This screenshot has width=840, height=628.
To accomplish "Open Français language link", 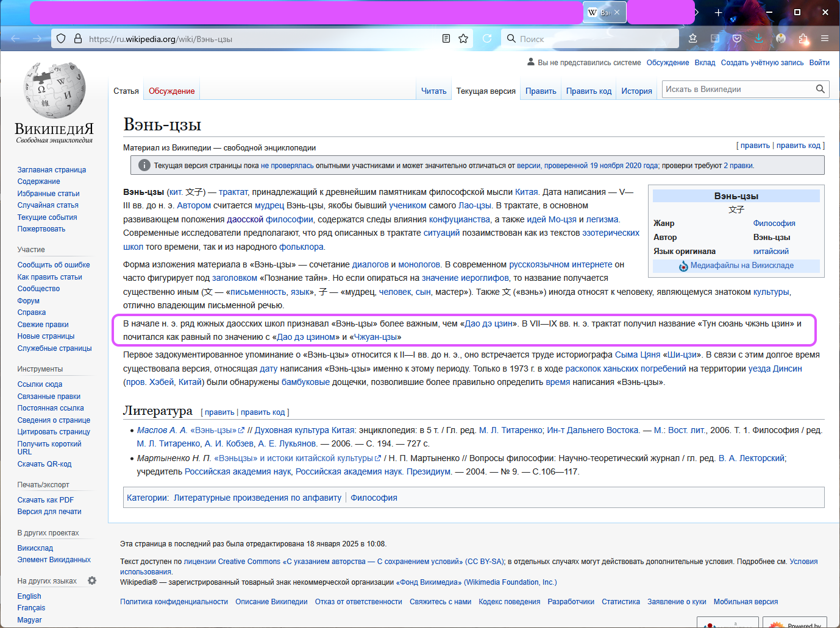I will coord(31,608).
